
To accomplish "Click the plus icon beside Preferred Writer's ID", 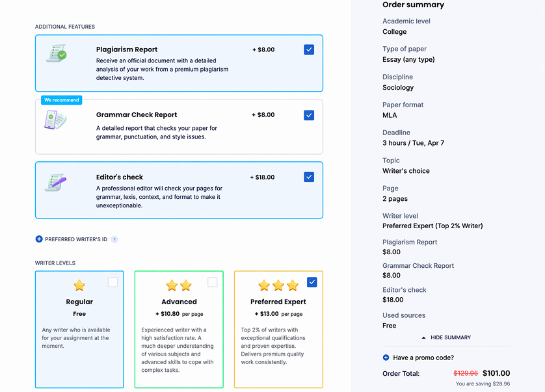I will click(x=39, y=239).
